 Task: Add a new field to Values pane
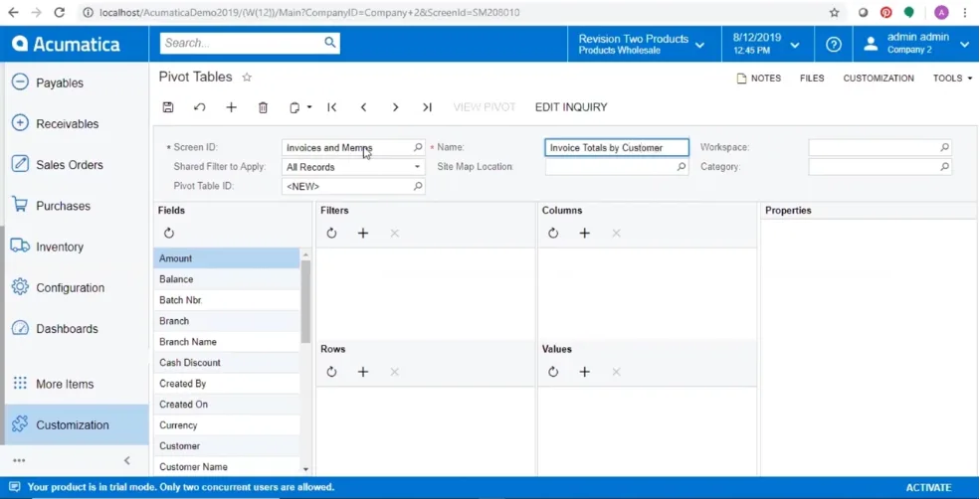click(x=585, y=372)
